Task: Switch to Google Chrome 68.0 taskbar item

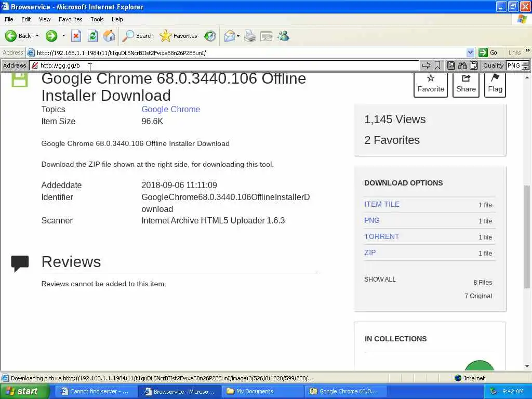Action: click(345, 392)
